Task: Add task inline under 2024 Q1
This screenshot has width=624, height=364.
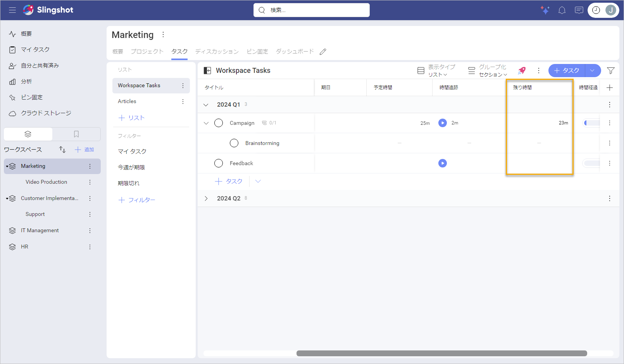Action: pos(229,181)
